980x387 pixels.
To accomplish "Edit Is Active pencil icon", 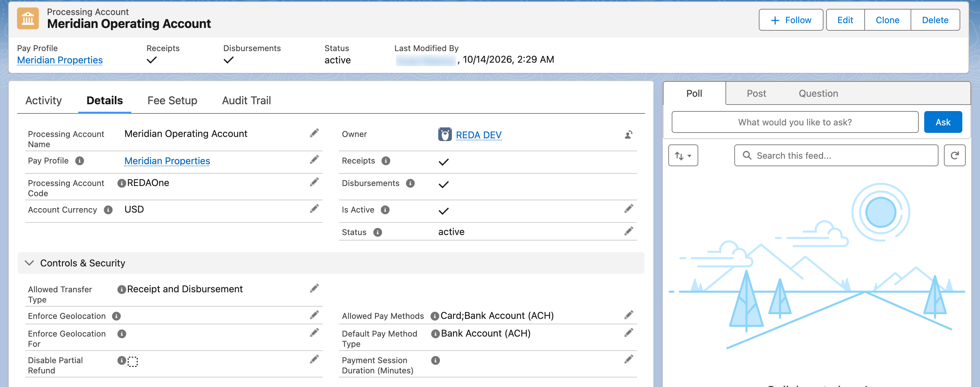I will 628,209.
